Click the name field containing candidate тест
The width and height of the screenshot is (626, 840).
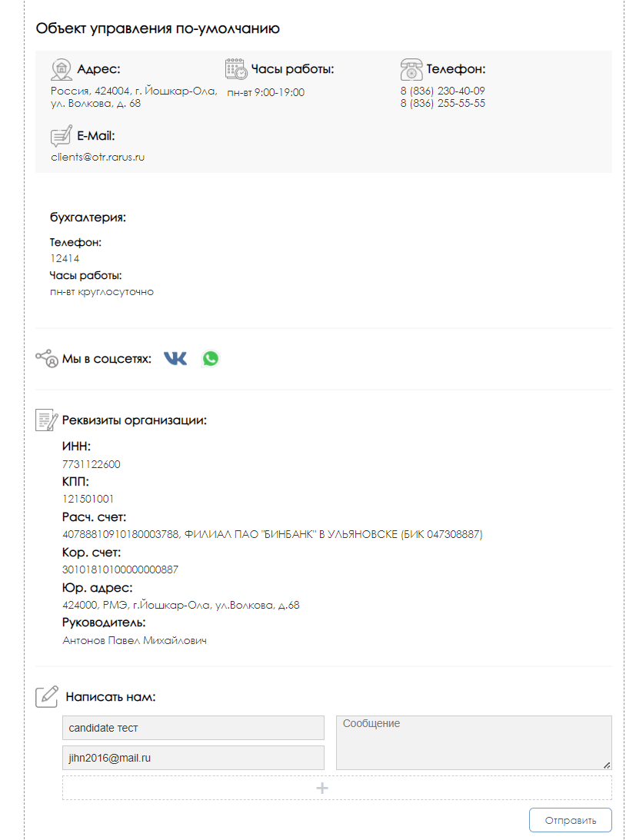194,728
